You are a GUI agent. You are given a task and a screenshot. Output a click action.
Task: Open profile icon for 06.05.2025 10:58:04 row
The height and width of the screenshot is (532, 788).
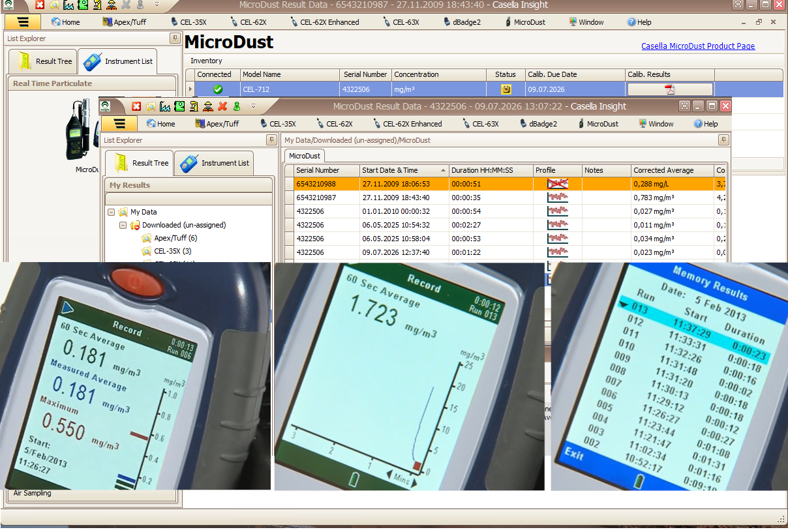(558, 239)
